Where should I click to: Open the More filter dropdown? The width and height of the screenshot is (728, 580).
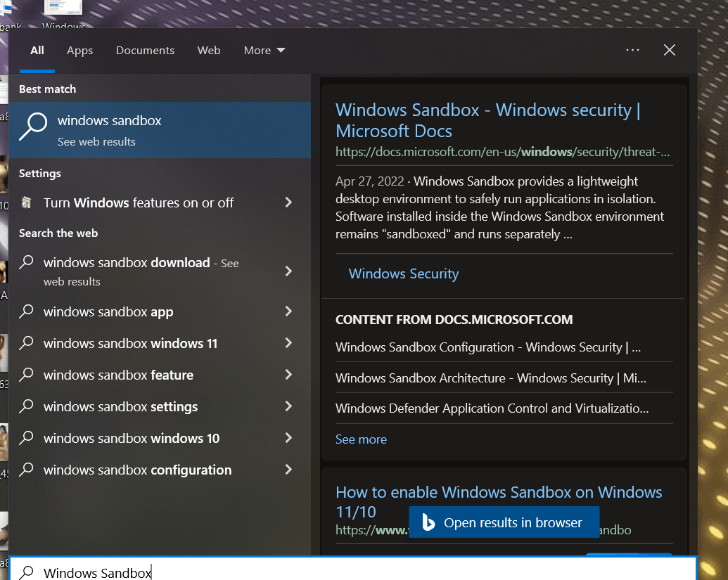tap(264, 50)
